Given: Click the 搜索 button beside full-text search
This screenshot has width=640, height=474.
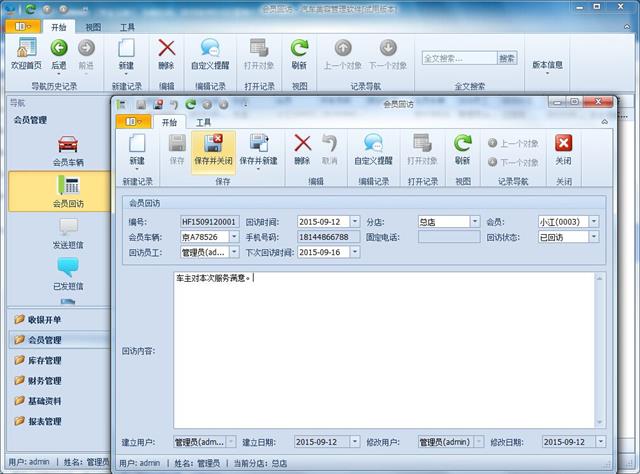Looking at the screenshot, I should (507, 58).
